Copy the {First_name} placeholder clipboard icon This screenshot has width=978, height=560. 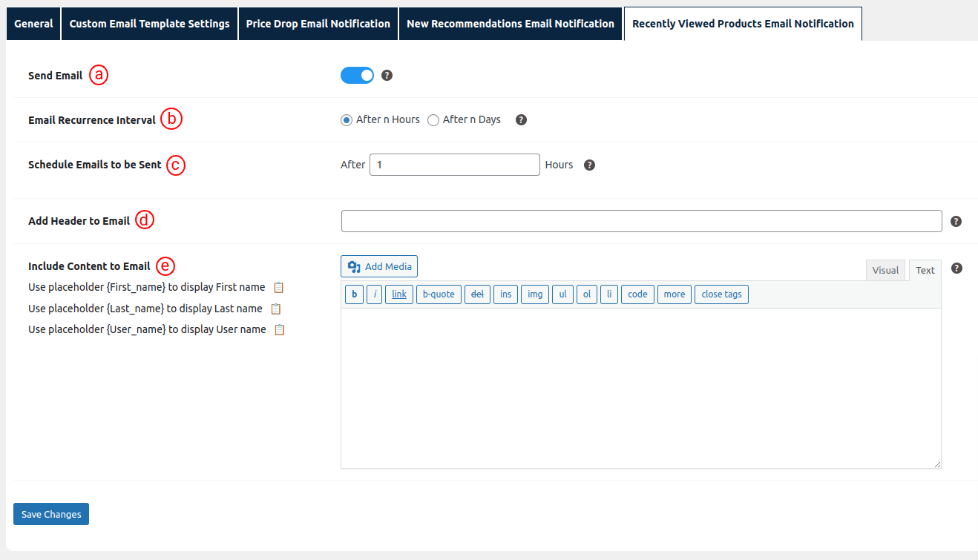pyautogui.click(x=279, y=288)
